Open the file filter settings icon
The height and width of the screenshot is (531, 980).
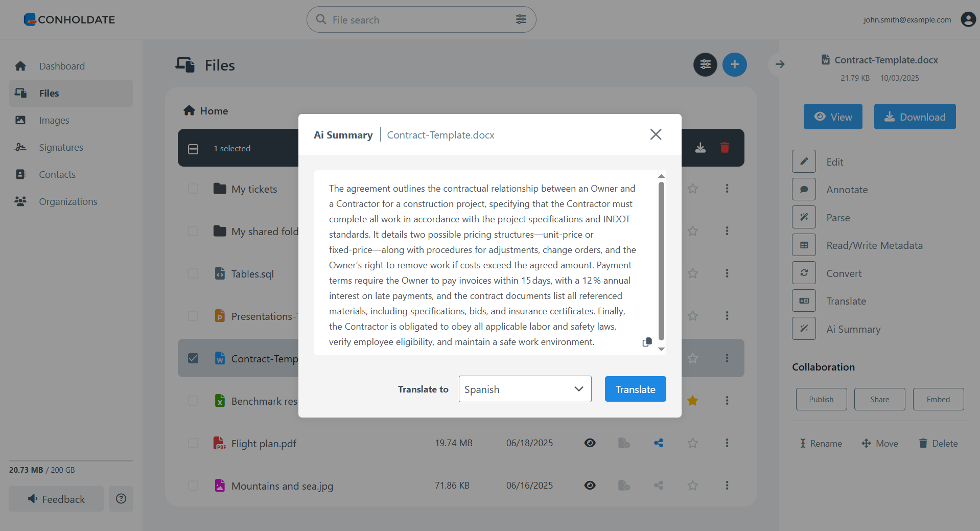click(x=705, y=65)
